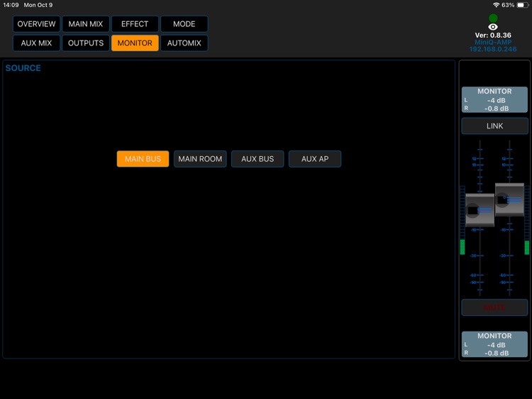Open the AUX MIX tab

[36, 43]
